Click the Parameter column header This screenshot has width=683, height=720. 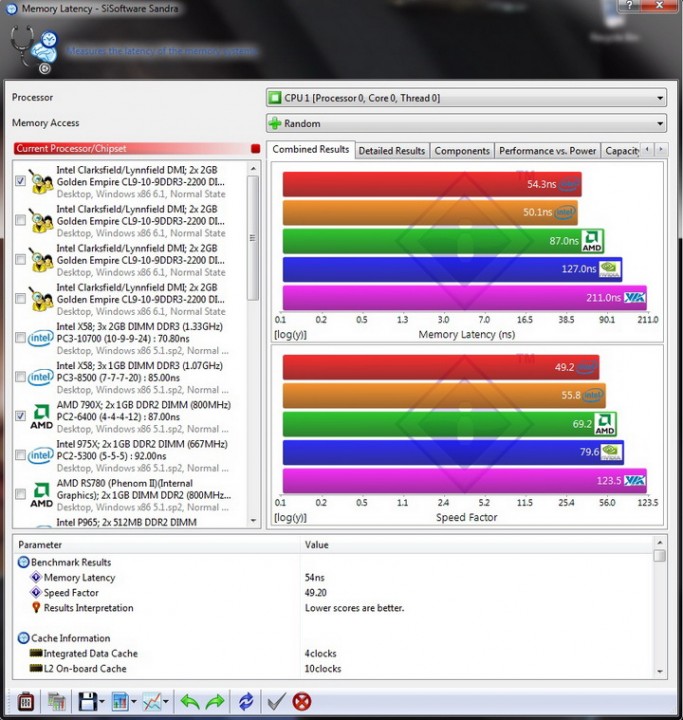tap(156, 545)
